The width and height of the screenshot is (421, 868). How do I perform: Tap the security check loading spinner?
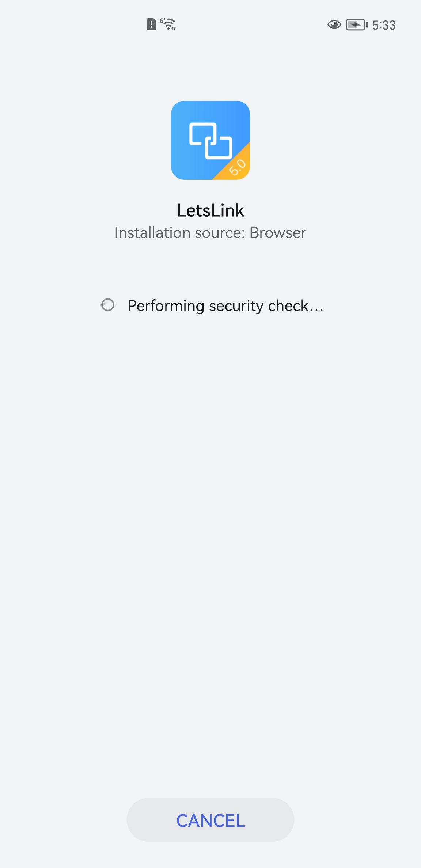pos(107,305)
